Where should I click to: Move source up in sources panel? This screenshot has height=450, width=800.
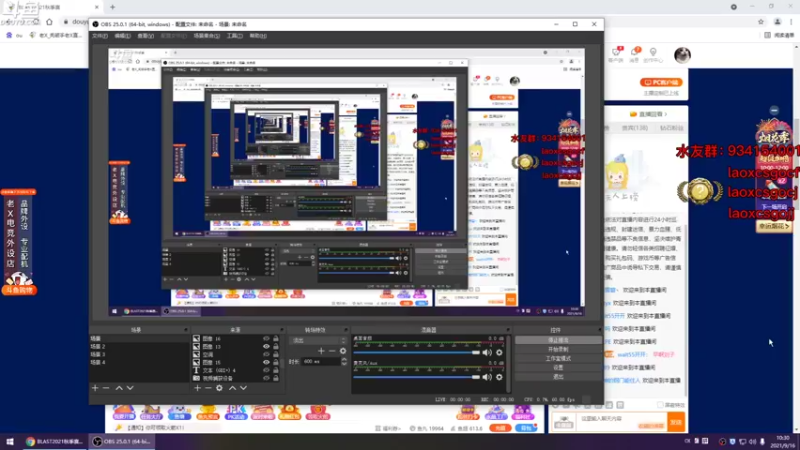[x=232, y=388]
